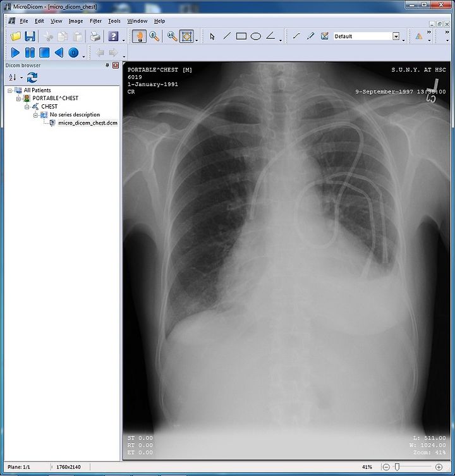Play the sequence in reverse
The width and height of the screenshot is (455, 476).
pos(59,53)
